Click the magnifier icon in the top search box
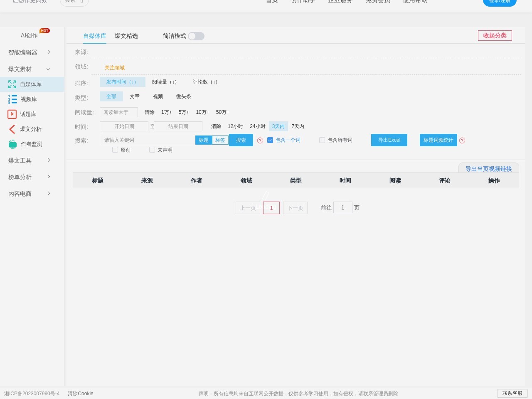Screen dimensions: 532x399 [81, 1]
